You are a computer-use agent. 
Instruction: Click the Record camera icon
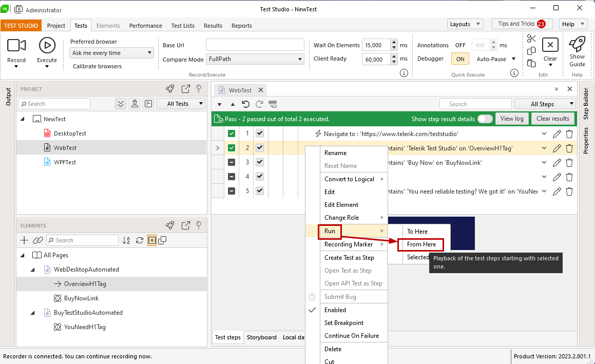pos(16,45)
